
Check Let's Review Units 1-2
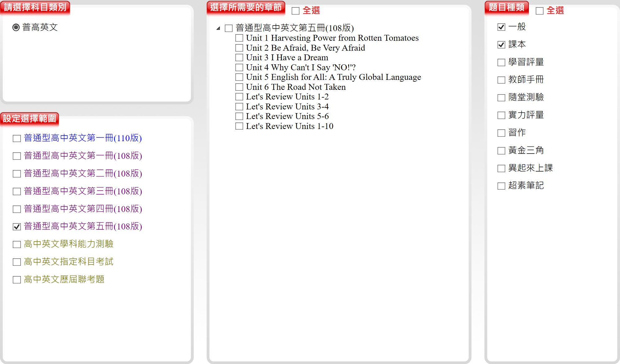point(239,97)
